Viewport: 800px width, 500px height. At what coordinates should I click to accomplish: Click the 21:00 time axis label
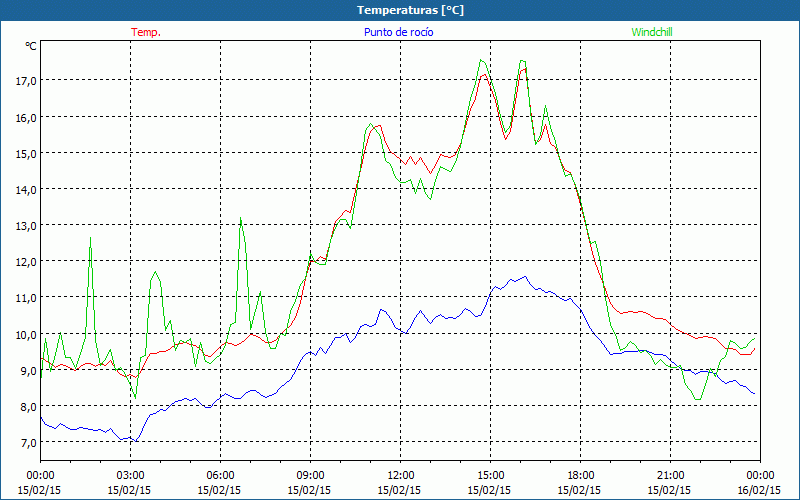pyautogui.click(x=670, y=476)
